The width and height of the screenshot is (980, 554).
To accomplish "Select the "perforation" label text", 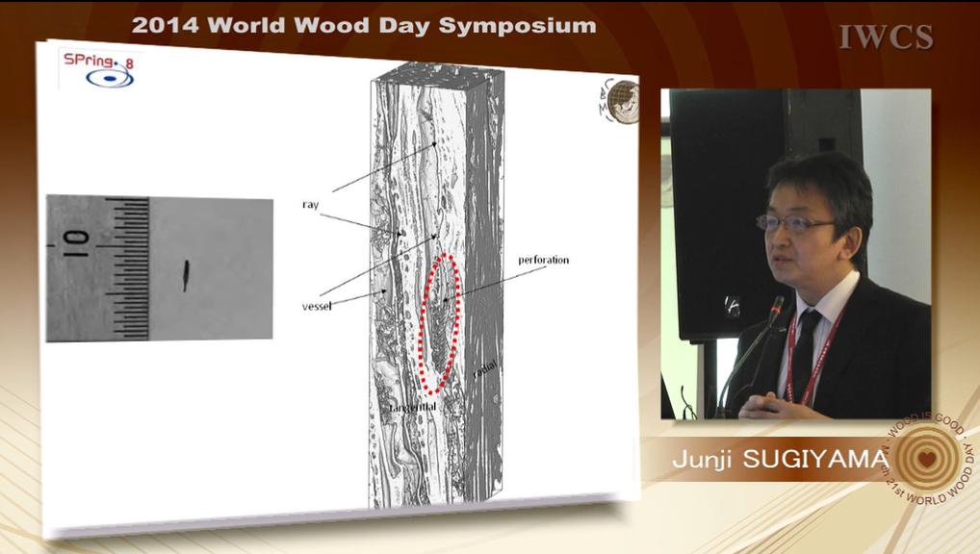I will tap(544, 260).
